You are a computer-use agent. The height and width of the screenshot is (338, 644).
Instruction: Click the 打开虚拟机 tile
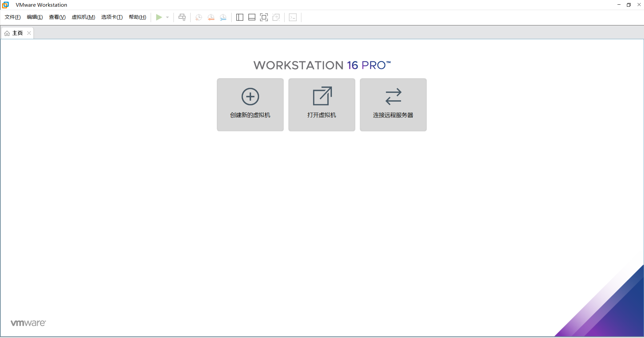(322, 105)
